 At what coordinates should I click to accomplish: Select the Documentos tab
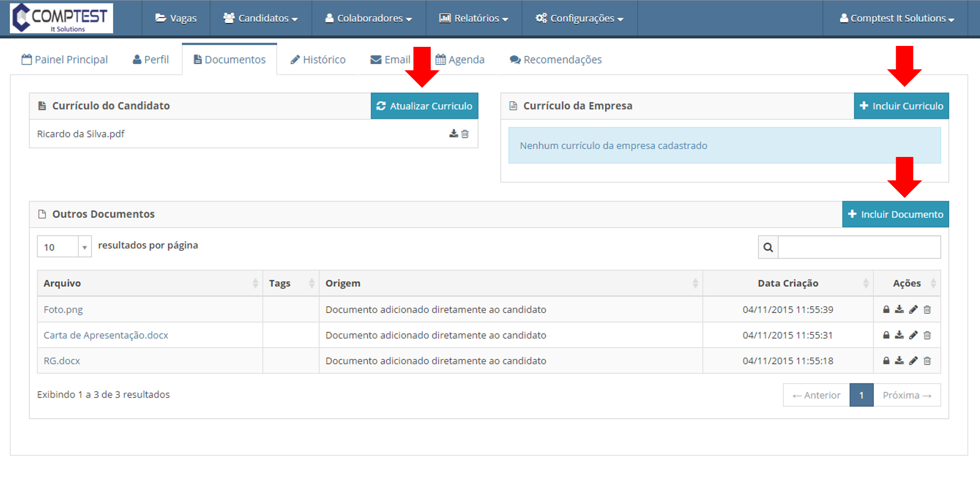point(230,59)
